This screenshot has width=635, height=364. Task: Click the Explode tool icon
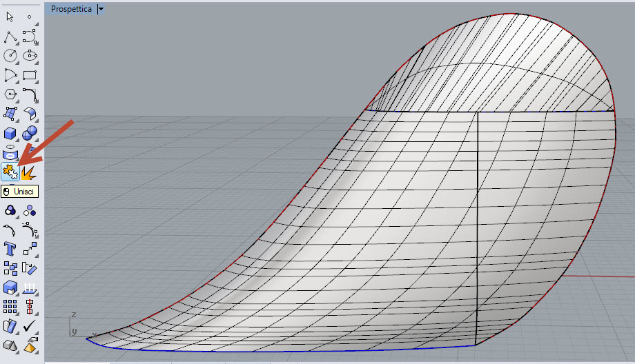29,172
